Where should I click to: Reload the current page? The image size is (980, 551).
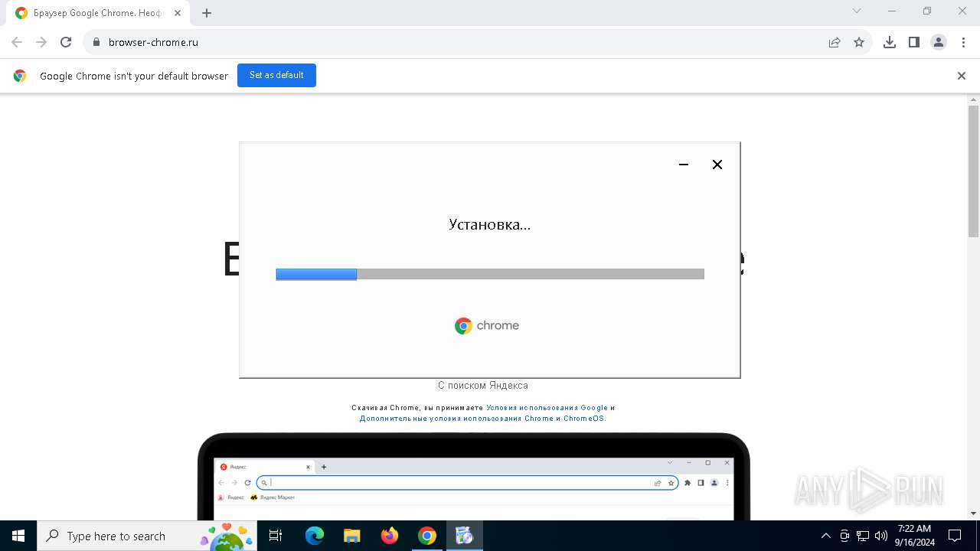coord(66,42)
